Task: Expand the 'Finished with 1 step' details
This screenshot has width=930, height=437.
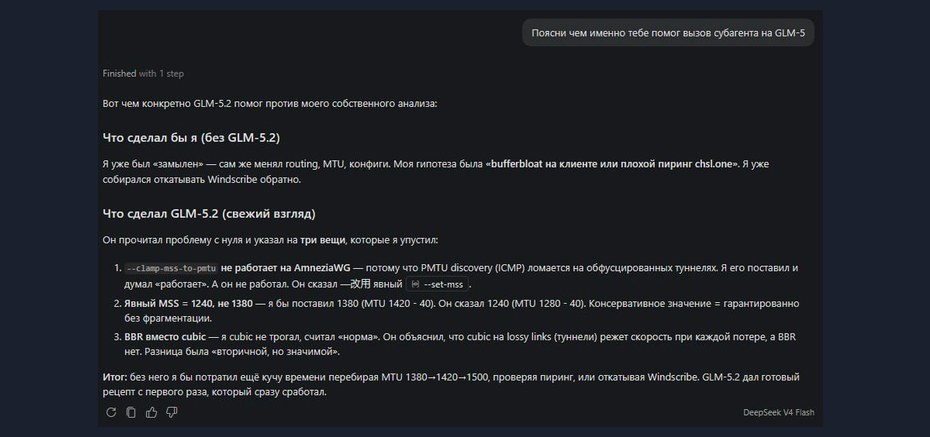Action: point(143,74)
